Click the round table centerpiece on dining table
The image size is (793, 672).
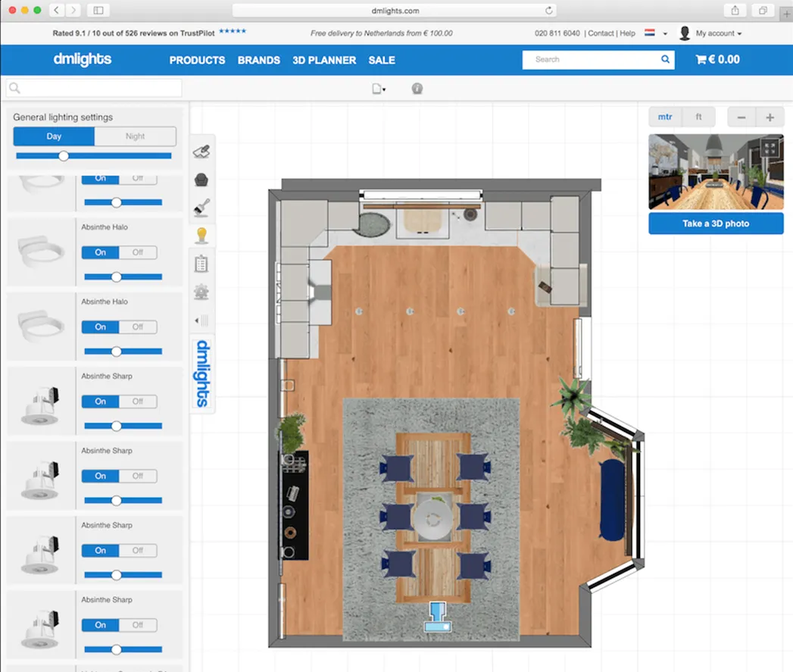(x=432, y=519)
